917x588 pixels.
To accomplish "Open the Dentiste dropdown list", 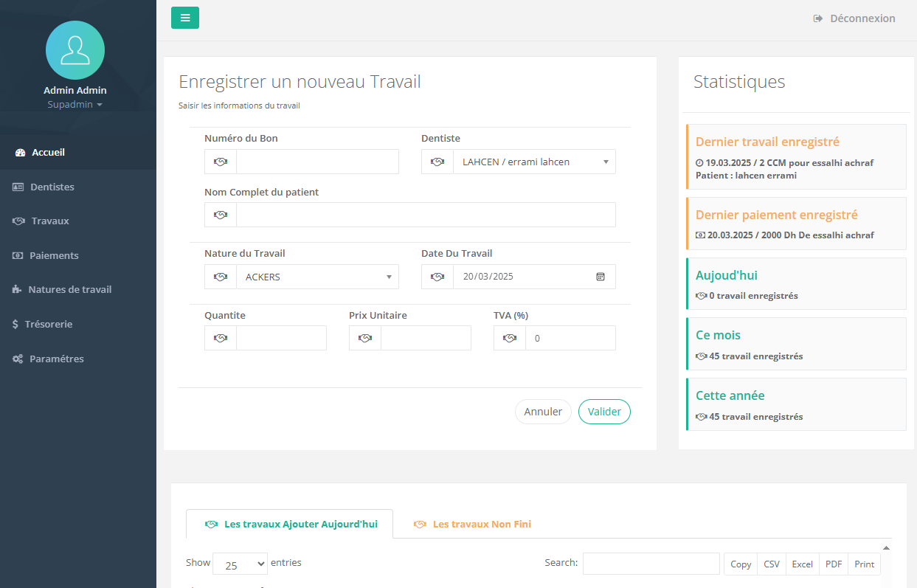I will tap(534, 162).
